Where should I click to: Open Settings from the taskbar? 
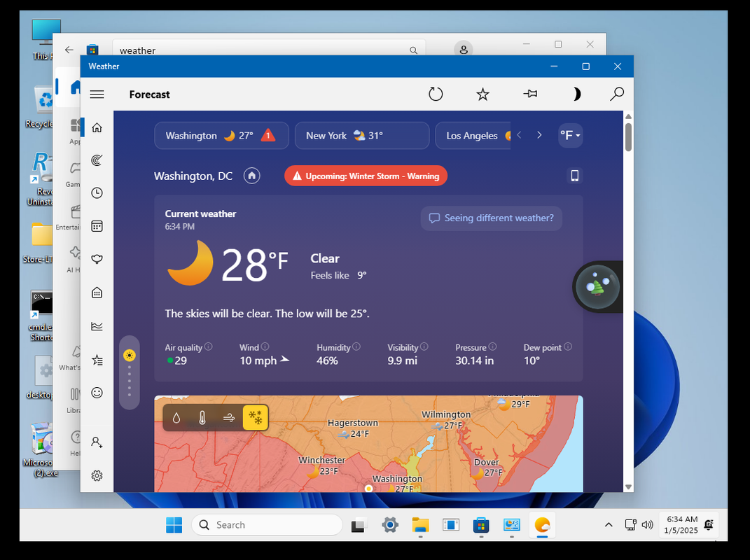(x=390, y=525)
